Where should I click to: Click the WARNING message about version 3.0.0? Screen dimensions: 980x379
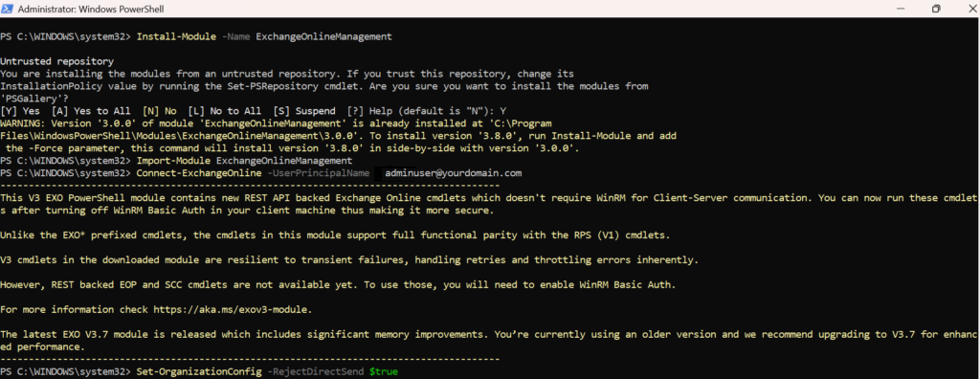[338, 136]
